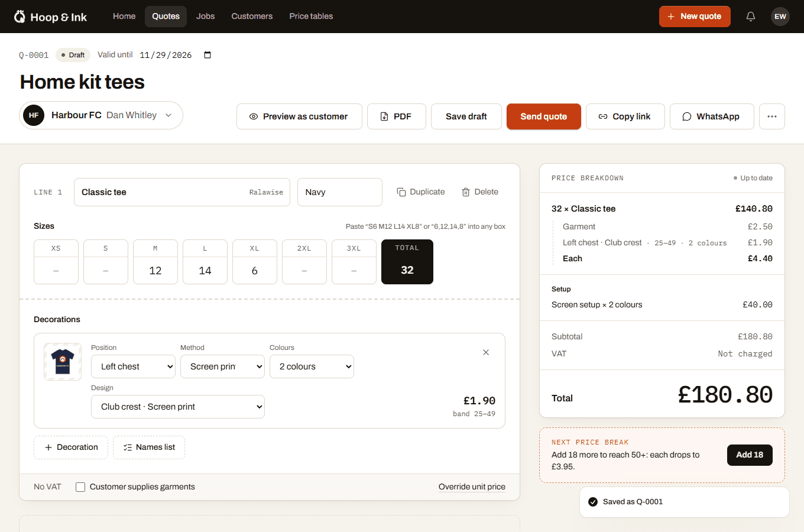Screen dimensions: 804x532
Task: Add a new decoration
Action: tap(71, 447)
